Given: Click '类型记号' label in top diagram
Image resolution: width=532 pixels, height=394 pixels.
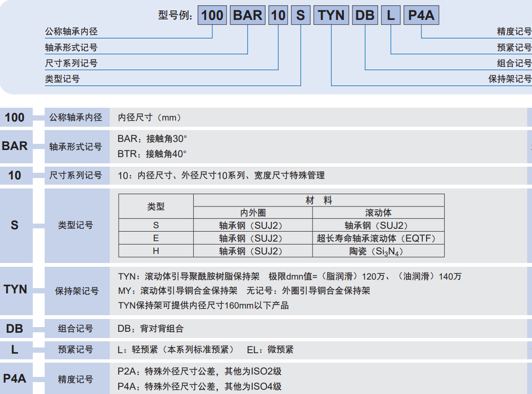Looking at the screenshot, I should tap(62, 79).
